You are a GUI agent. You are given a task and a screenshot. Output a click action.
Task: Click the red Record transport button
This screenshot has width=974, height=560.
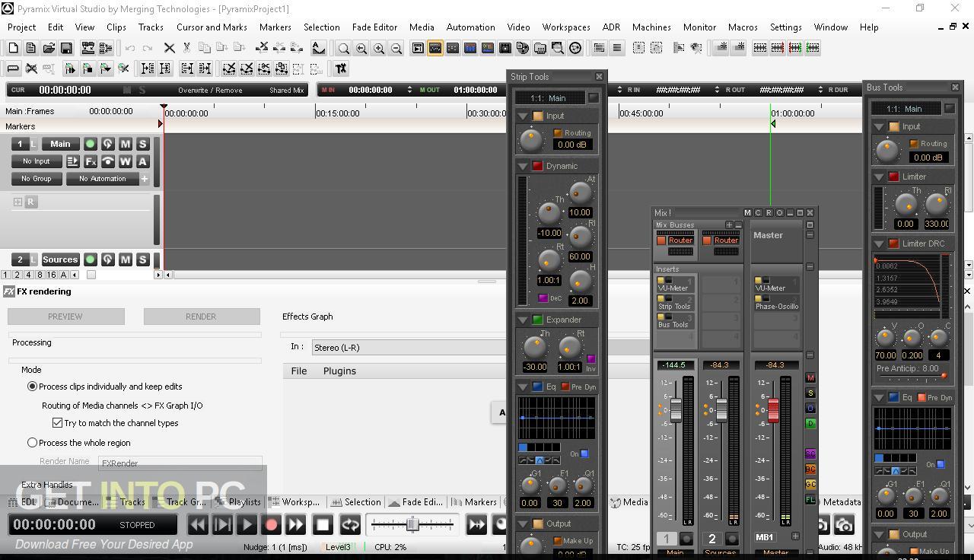click(x=271, y=524)
